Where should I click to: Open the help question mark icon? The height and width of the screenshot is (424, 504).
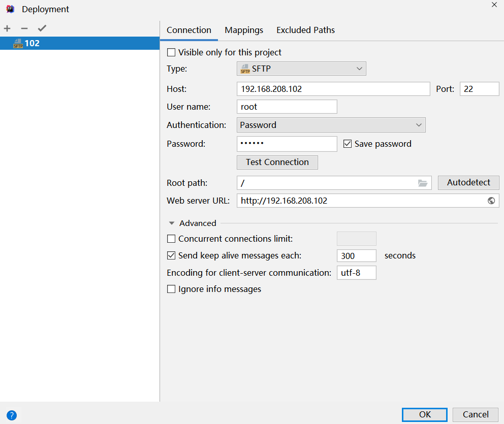pos(12,415)
